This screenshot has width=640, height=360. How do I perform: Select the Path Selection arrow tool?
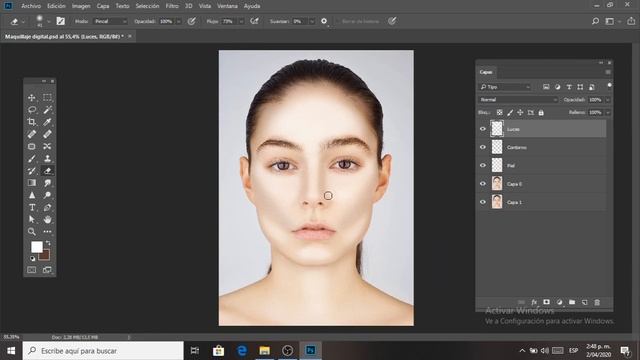point(31,220)
